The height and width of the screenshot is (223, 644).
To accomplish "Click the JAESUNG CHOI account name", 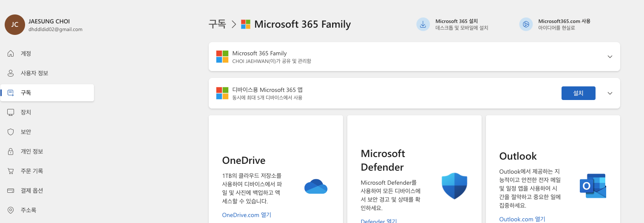I will coord(49,21).
